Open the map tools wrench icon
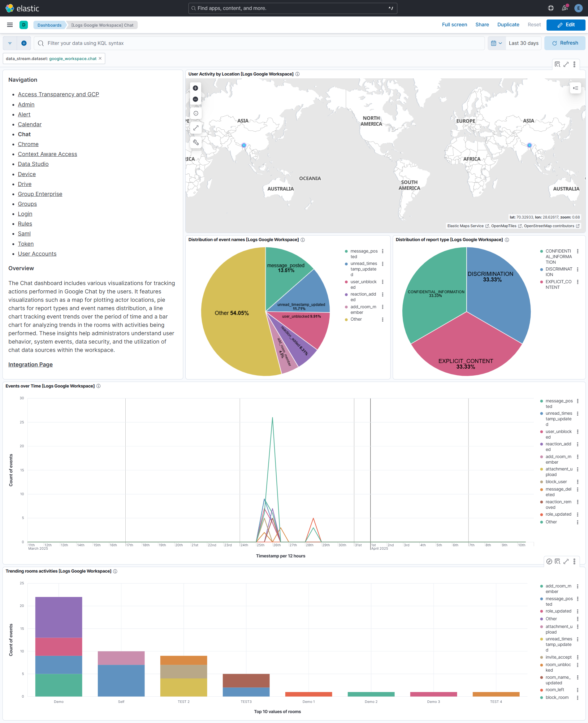The height and width of the screenshot is (723, 588). [196, 142]
